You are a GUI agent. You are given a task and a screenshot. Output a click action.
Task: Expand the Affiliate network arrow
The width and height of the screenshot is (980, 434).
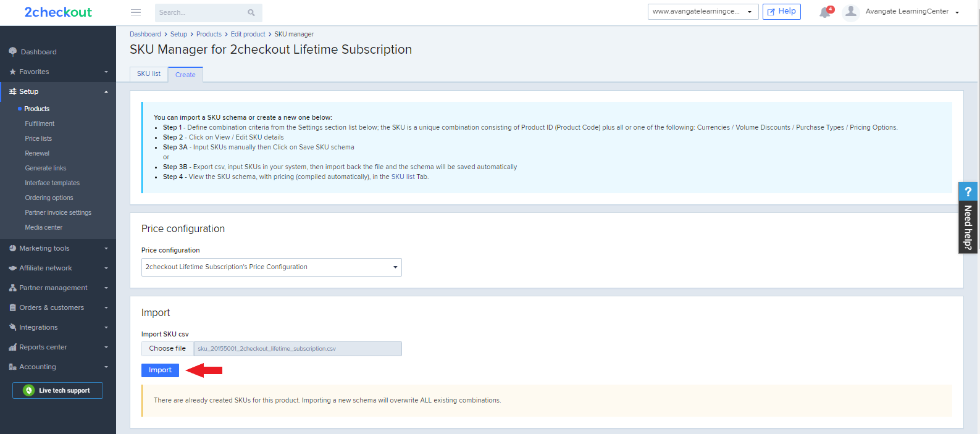coord(106,269)
